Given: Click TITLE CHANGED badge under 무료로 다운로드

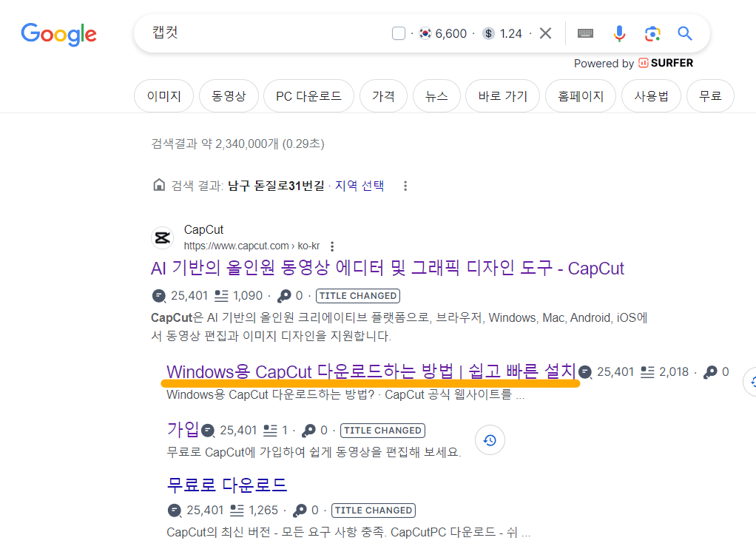Looking at the screenshot, I should [x=374, y=511].
